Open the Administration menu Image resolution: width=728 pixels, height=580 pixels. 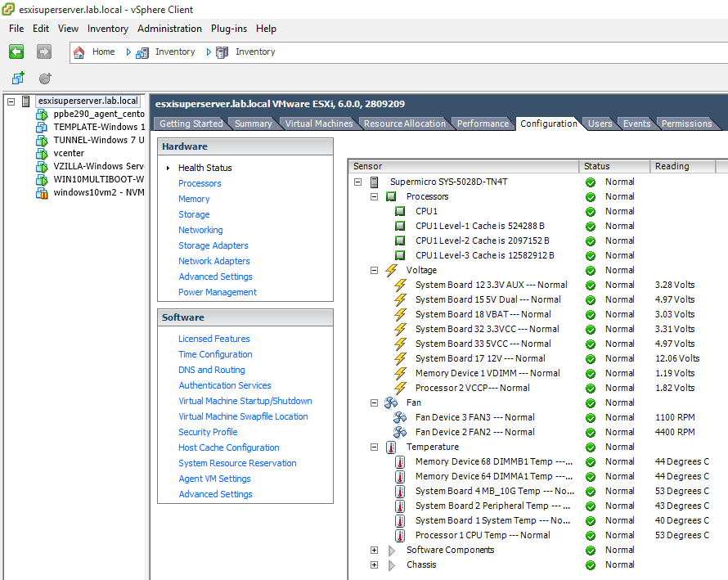[169, 29]
